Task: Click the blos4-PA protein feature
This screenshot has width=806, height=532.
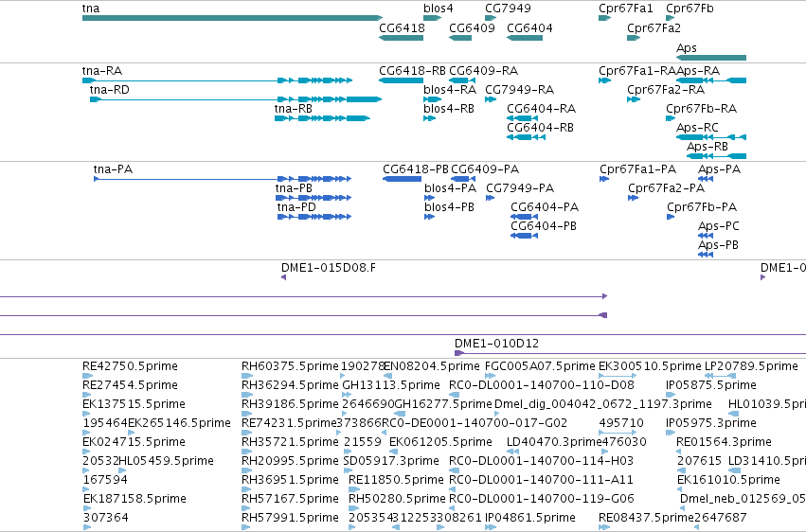Action: [429, 198]
